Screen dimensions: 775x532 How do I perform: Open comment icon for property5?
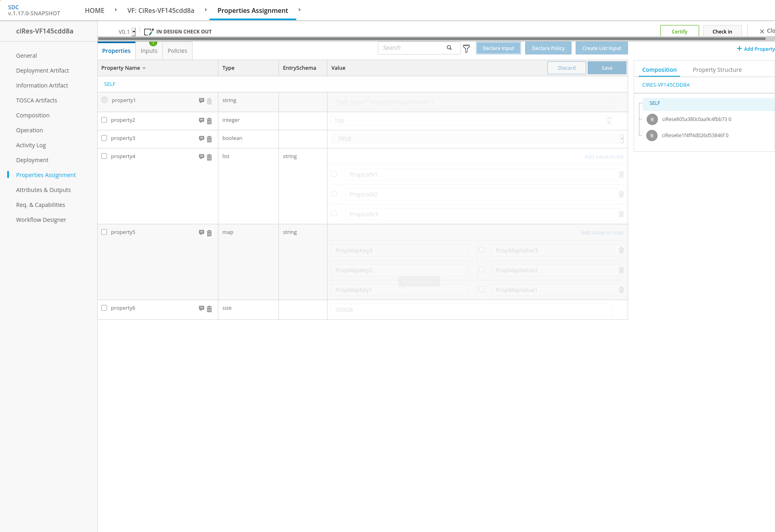[201, 233]
